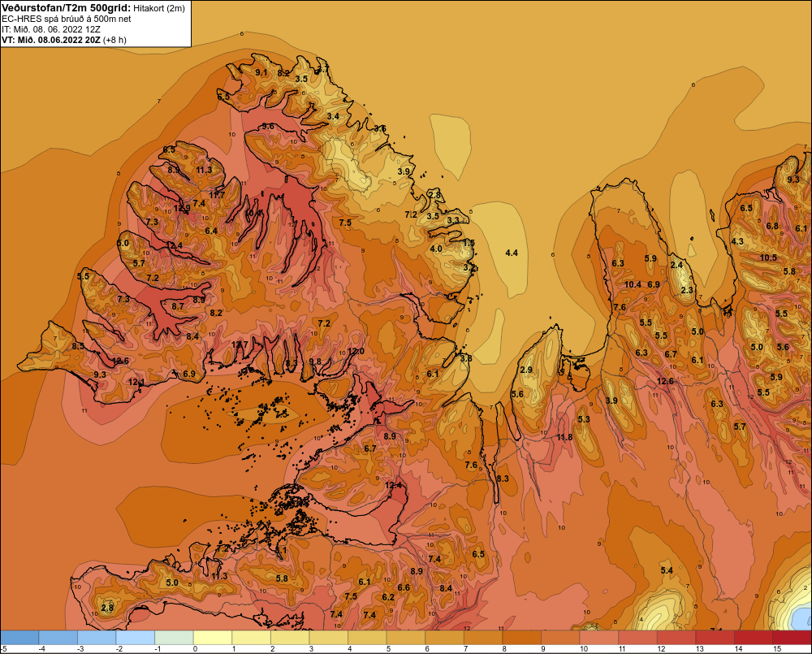Click the "4.0" temperature value
The image size is (812, 654).
(x=437, y=249)
